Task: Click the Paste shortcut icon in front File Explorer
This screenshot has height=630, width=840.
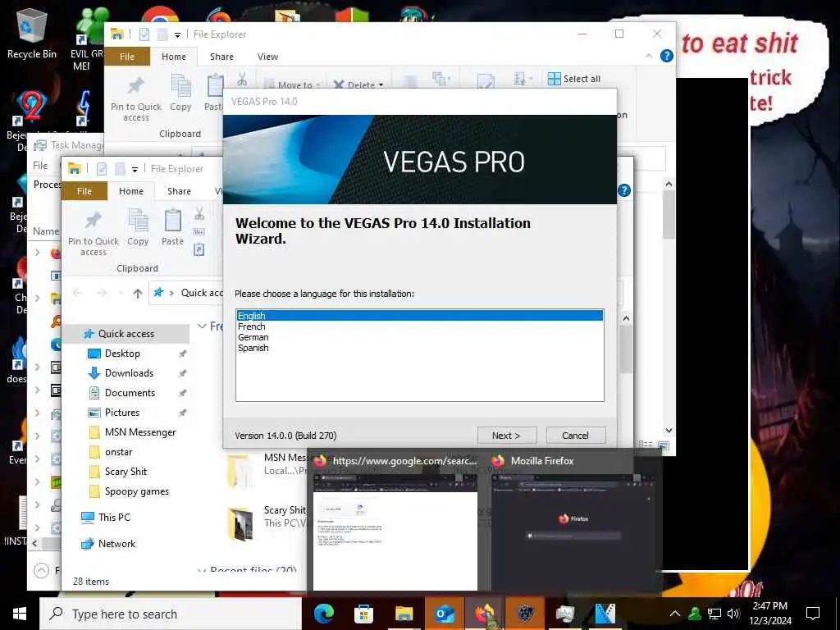Action: pos(199,249)
